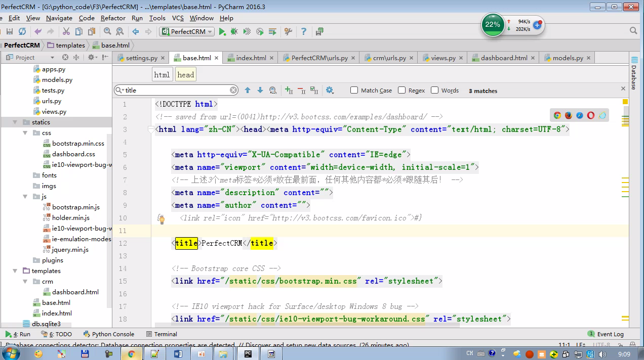Open the Python Console tool window

109,334
